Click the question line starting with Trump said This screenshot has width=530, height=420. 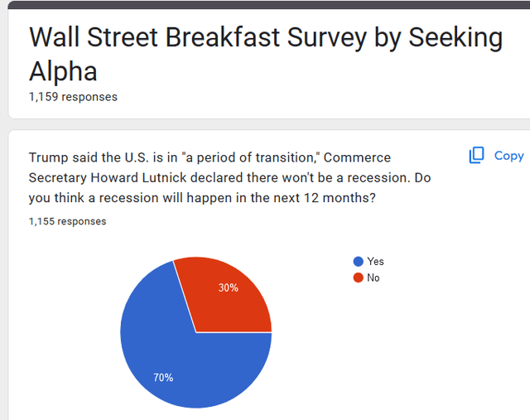click(x=210, y=157)
